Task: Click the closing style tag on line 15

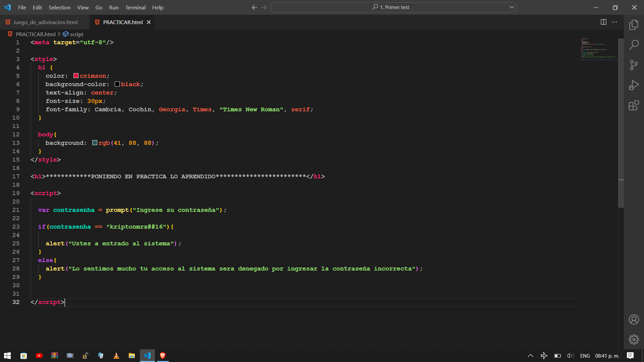Action: tap(46, 160)
